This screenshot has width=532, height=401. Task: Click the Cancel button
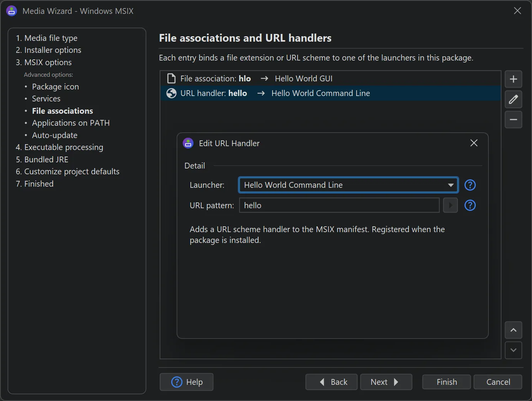(498, 382)
